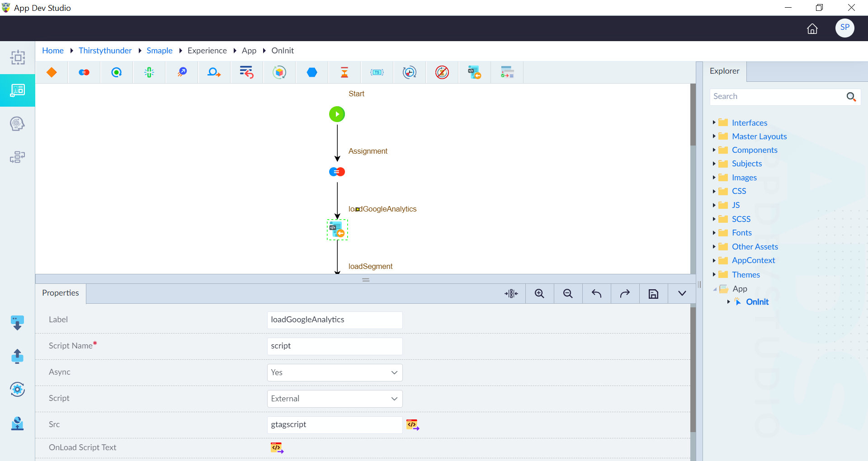Click the zoom in magnifier icon
The width and height of the screenshot is (868, 461).
click(540, 294)
